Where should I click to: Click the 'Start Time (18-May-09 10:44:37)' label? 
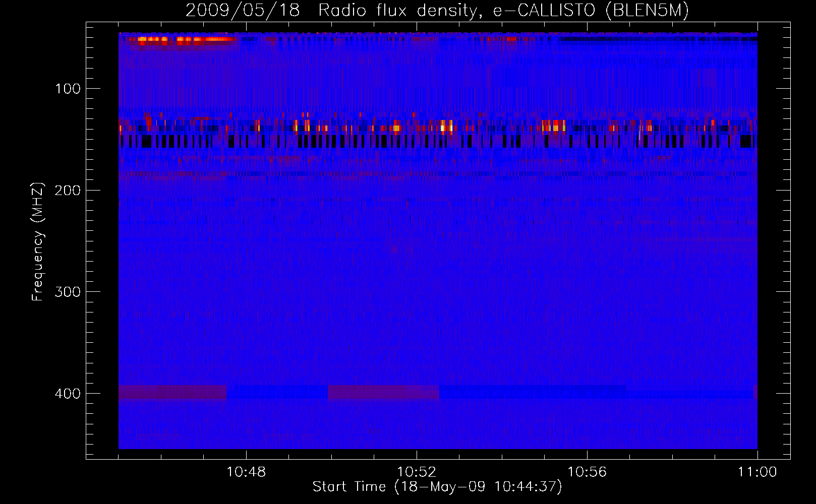point(437,487)
